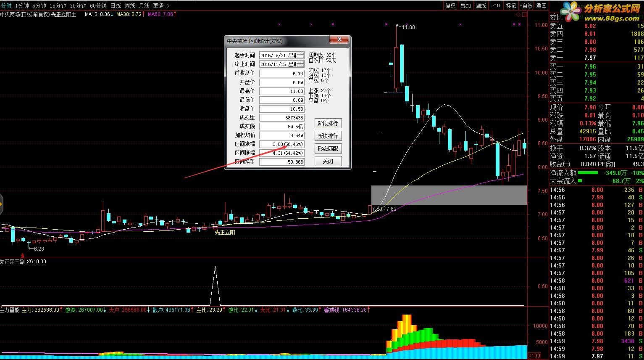Click the 成交额 field 59.5亿
This screenshot has height=360, width=644.
(x=281, y=126)
